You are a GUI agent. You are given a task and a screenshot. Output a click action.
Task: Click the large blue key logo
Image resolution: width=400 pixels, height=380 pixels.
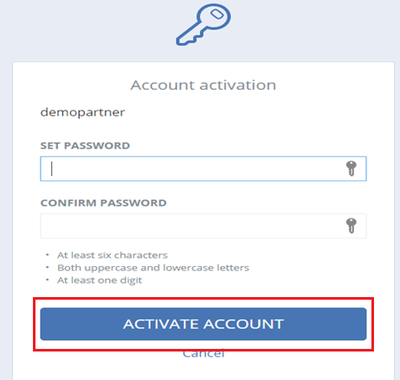click(203, 26)
